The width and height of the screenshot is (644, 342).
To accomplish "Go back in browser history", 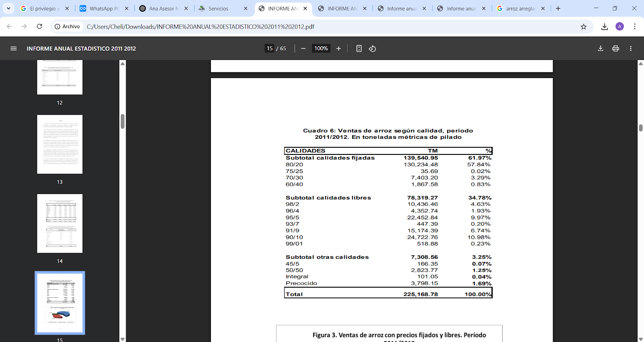I will point(9,26).
